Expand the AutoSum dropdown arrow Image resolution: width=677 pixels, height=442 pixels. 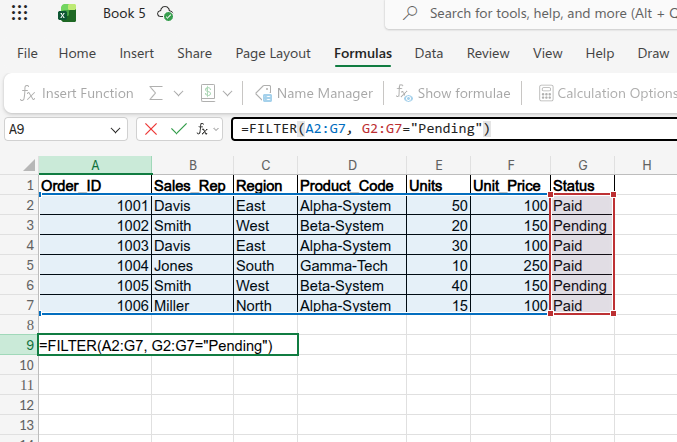pos(179,93)
